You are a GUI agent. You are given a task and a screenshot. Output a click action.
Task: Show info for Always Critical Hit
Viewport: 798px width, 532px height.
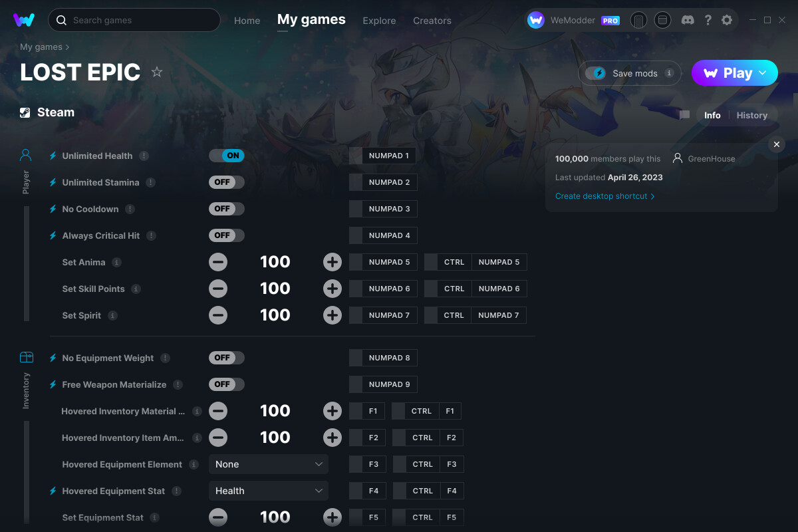coord(151,235)
